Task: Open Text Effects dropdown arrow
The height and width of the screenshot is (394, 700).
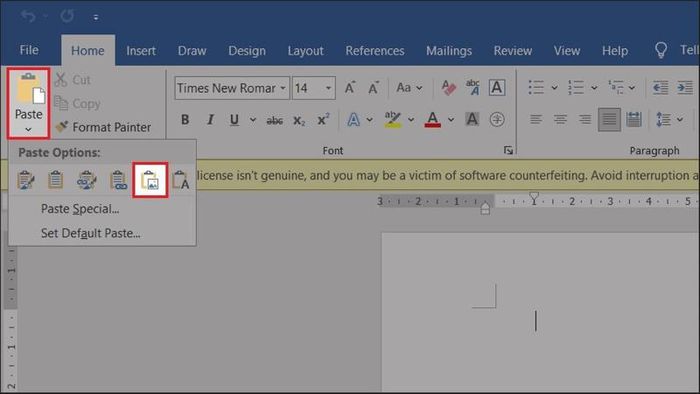Action: tap(370, 120)
